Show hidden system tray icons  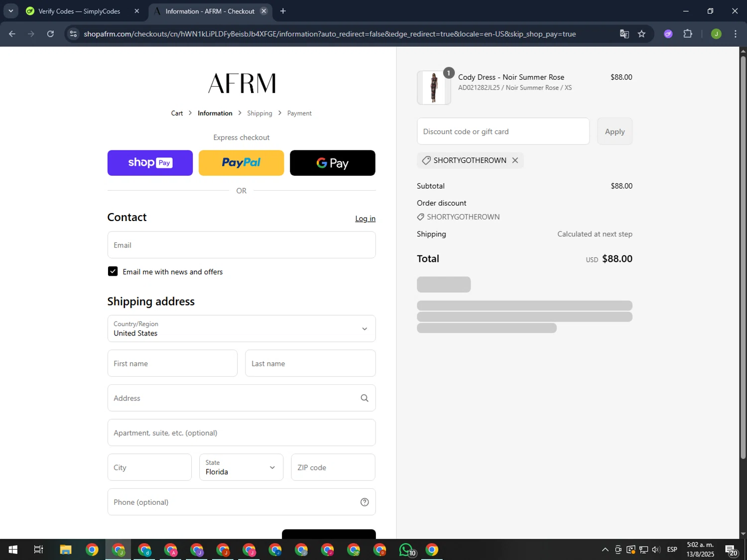[605, 550]
